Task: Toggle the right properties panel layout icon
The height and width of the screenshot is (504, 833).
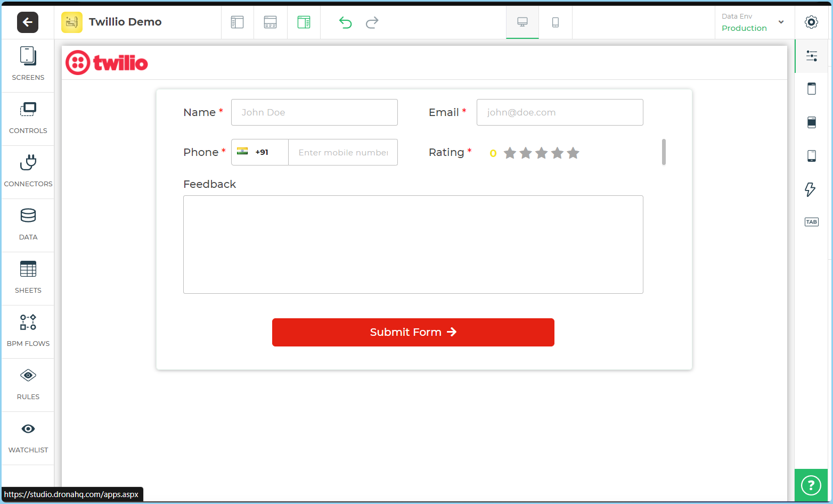Action: 811,55
